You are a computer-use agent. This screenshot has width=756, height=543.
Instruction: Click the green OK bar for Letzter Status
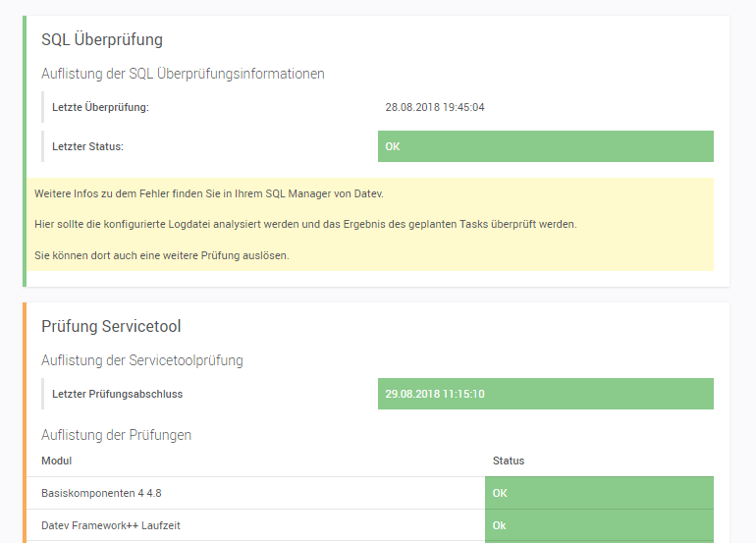point(545,146)
